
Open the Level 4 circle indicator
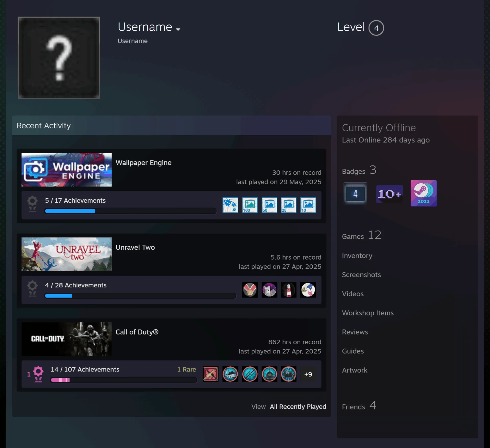[376, 28]
